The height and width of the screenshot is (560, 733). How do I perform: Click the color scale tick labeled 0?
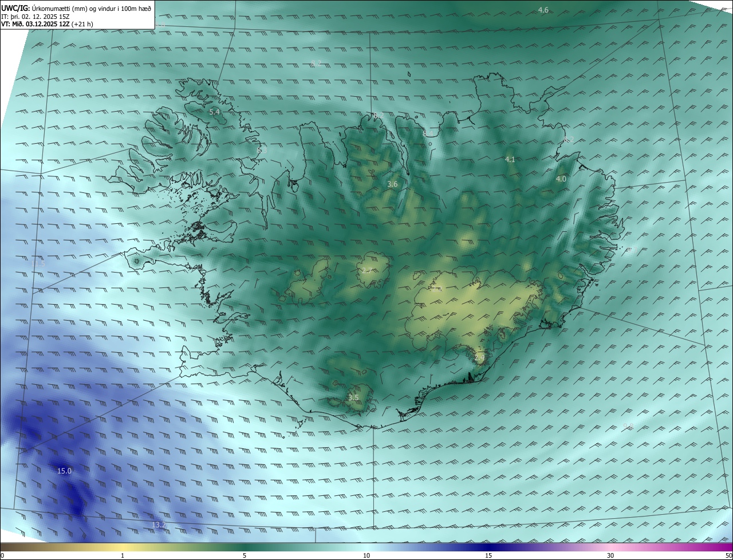click(2, 555)
